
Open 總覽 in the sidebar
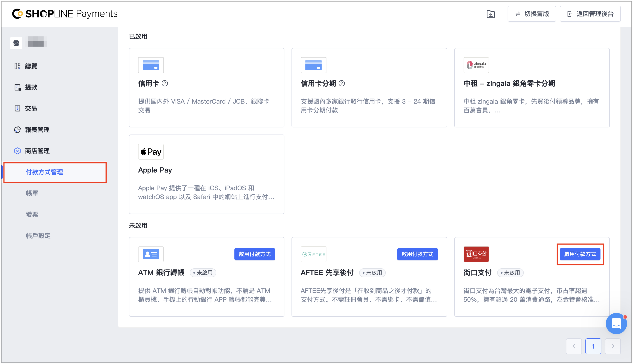coord(31,66)
